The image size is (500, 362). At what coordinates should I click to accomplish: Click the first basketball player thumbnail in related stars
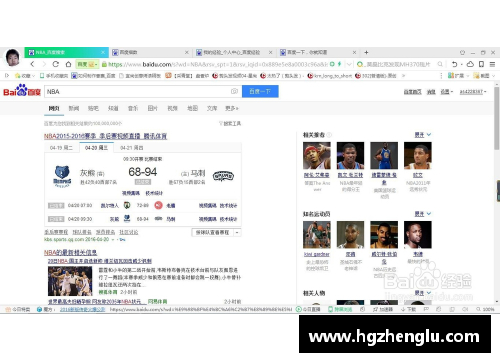coord(317,156)
